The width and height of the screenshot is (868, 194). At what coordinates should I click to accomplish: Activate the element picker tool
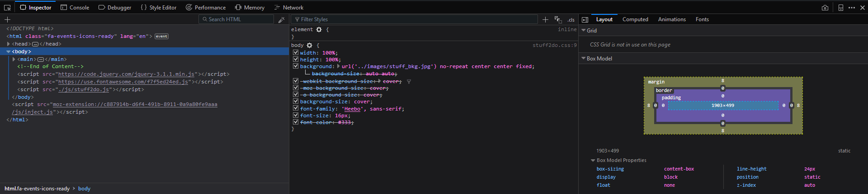tap(7, 8)
